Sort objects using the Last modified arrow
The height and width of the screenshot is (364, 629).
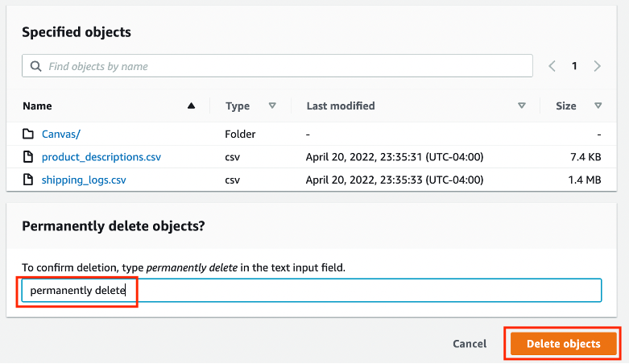pyautogui.click(x=522, y=105)
